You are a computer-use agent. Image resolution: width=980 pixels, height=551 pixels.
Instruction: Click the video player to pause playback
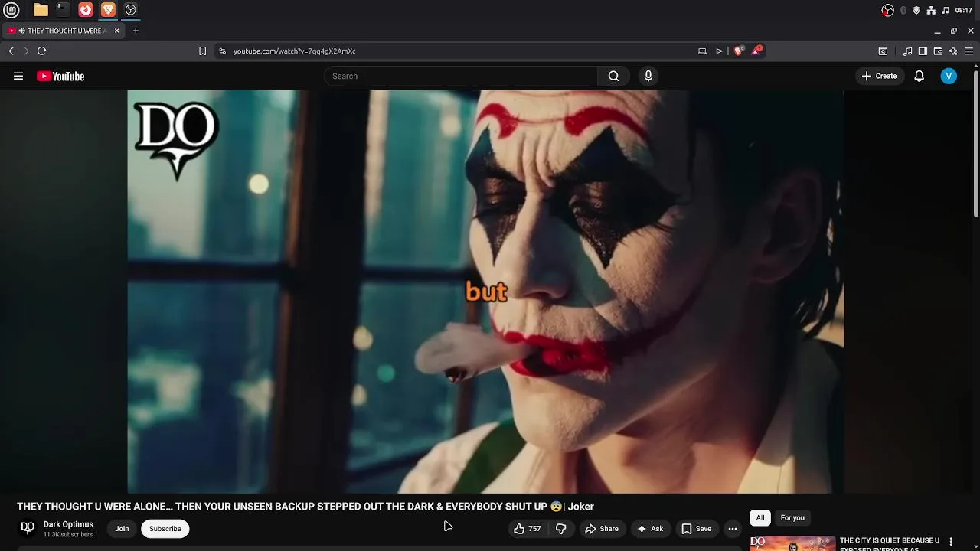(x=485, y=292)
